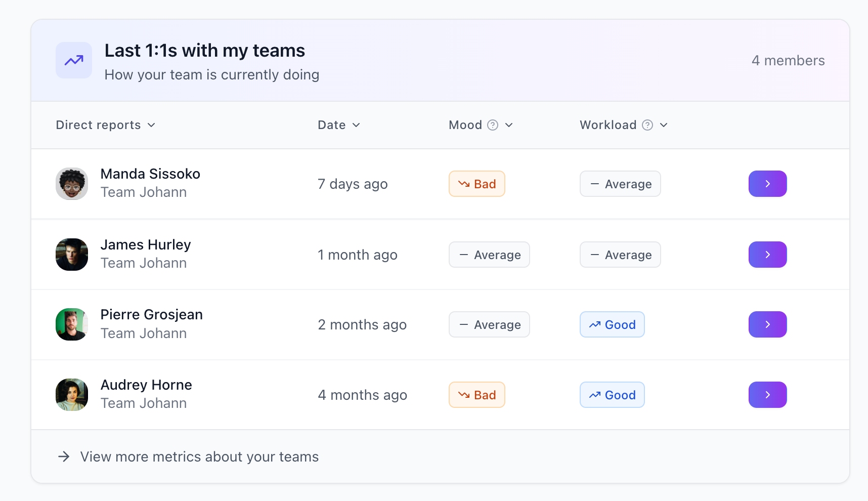Click the Bad mood indicator for Manda Sissoko
Screen dimensions: 868x501
click(x=476, y=184)
